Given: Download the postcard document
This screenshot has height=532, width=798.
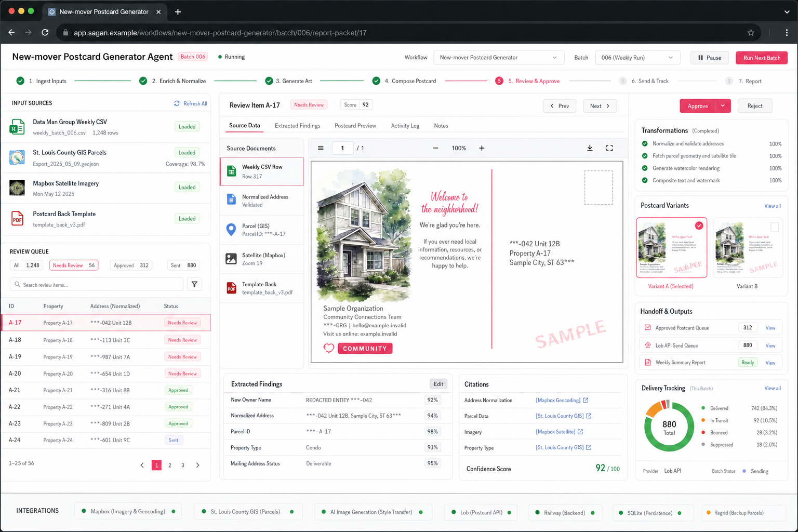Looking at the screenshot, I should [590, 148].
